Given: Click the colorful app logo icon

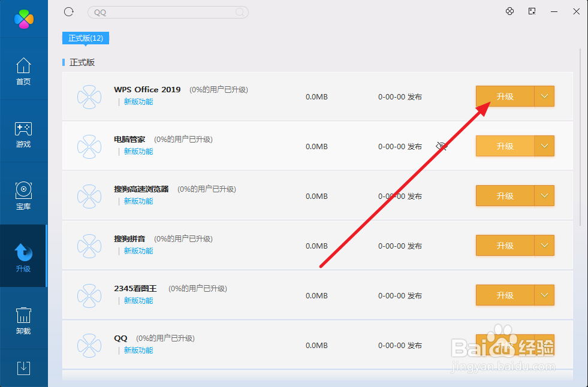Looking at the screenshot, I should click(24, 19).
